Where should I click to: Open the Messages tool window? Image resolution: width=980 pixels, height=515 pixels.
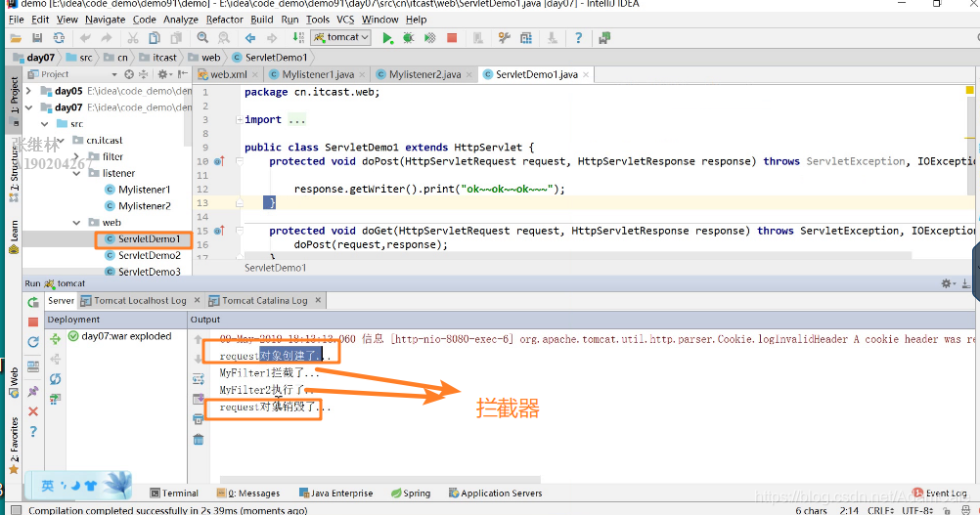click(248, 494)
